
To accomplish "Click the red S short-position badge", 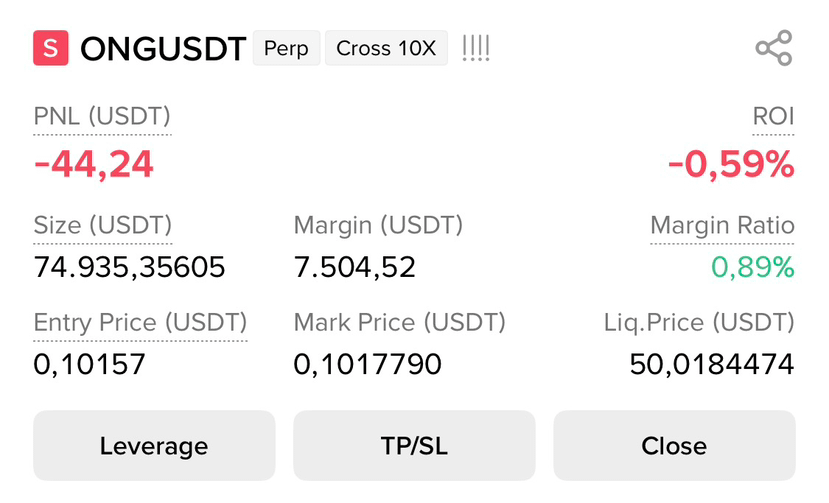I will [x=51, y=48].
